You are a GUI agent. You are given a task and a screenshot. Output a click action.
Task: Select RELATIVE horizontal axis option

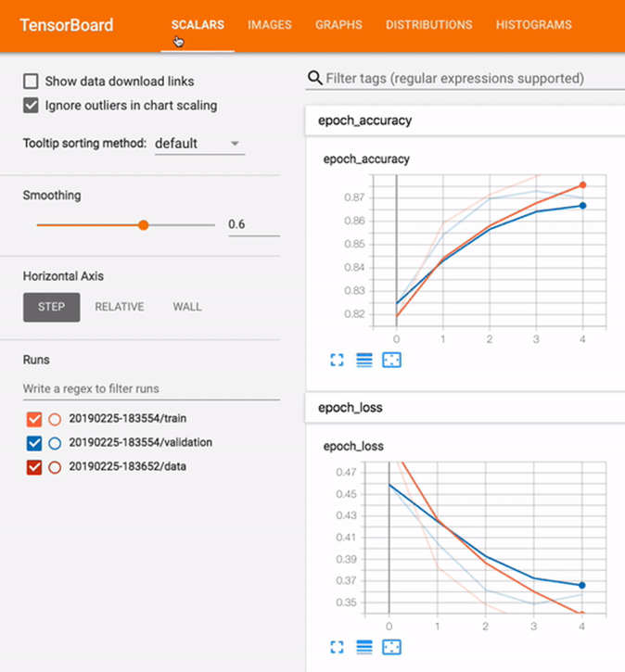(120, 307)
